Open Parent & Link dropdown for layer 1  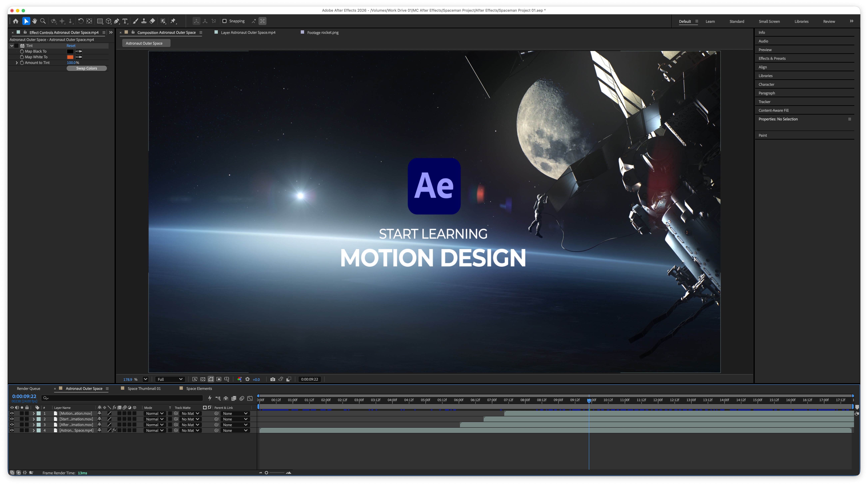pos(235,414)
